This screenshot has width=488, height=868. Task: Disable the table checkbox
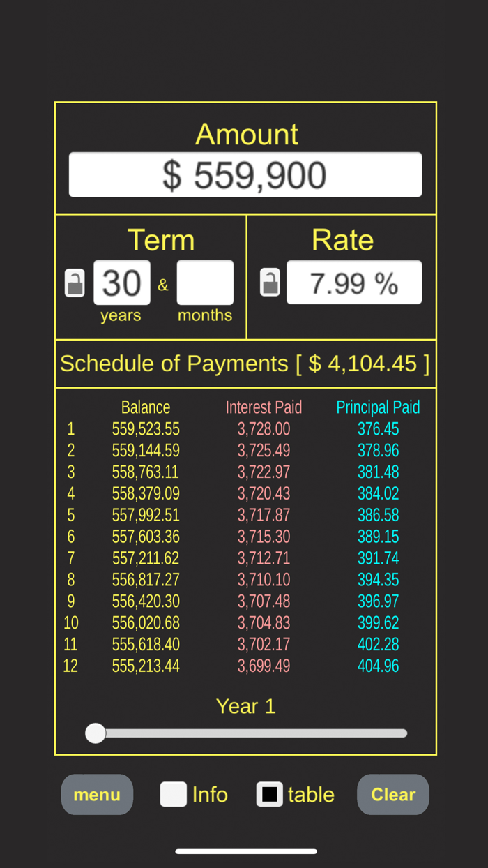click(269, 794)
